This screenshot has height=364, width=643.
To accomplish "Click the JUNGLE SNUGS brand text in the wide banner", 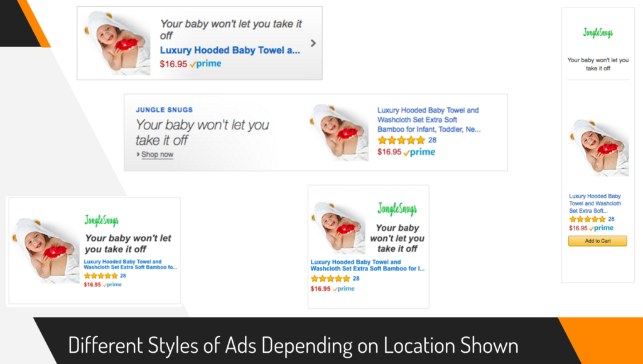I will pyautogui.click(x=165, y=110).
